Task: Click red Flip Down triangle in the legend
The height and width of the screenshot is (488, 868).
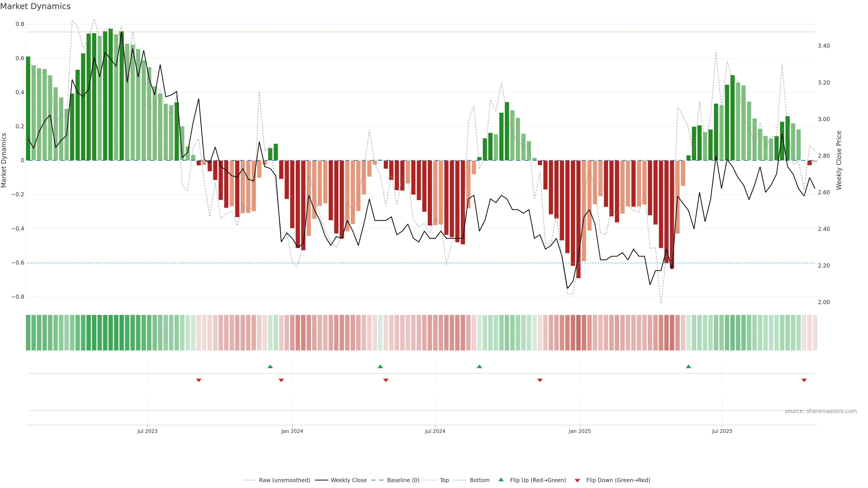Action: [x=577, y=481]
